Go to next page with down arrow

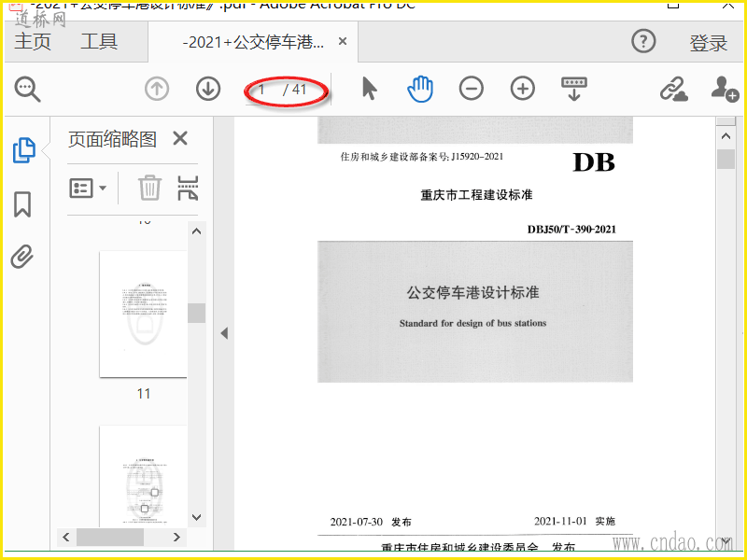pyautogui.click(x=208, y=89)
